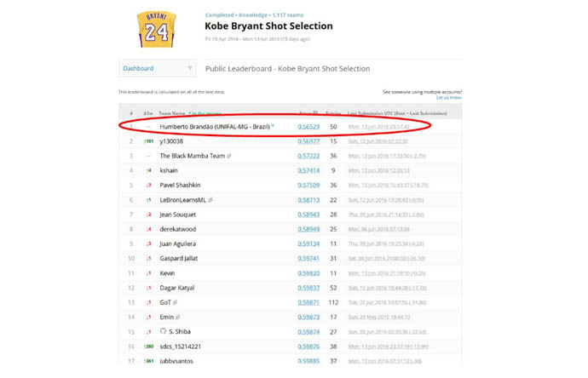Viewport: 588px width, 378px height.
Task: Select Pavel Shashkin's team name
Action: coord(179,186)
